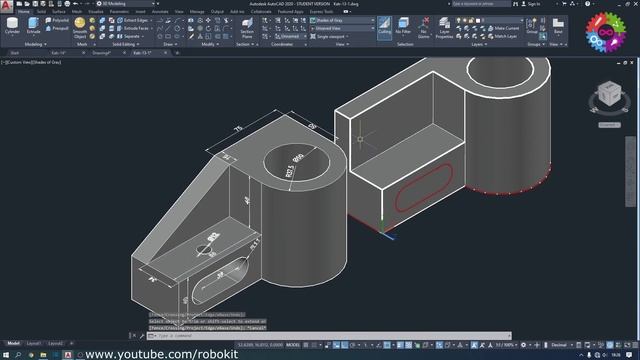Click the Extrude Faces tool
The height and width of the screenshot is (360, 640).
pos(133,28)
